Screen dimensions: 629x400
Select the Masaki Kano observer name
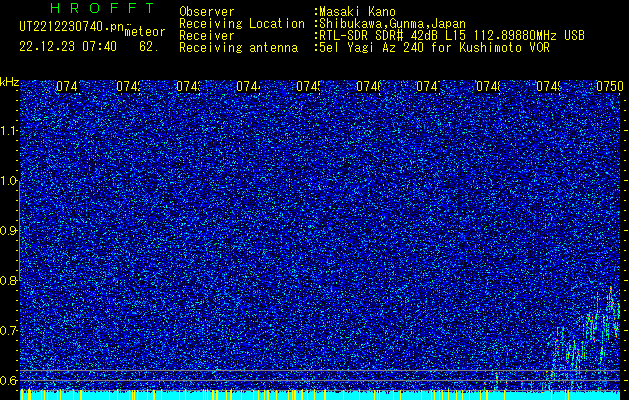click(x=360, y=11)
